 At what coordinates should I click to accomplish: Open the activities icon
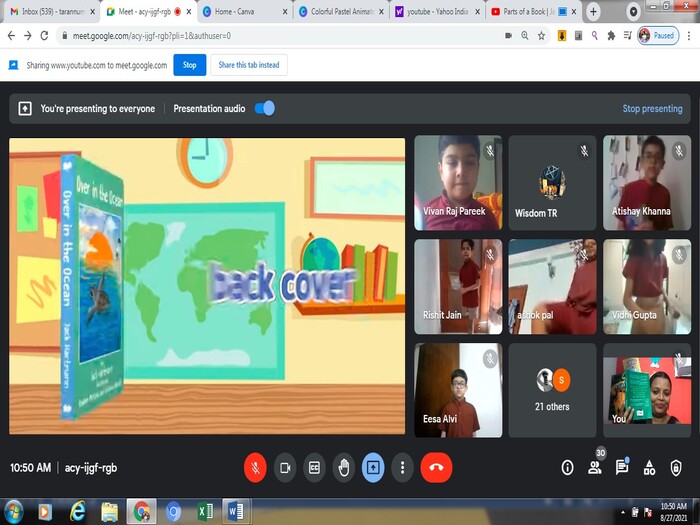[x=649, y=467]
